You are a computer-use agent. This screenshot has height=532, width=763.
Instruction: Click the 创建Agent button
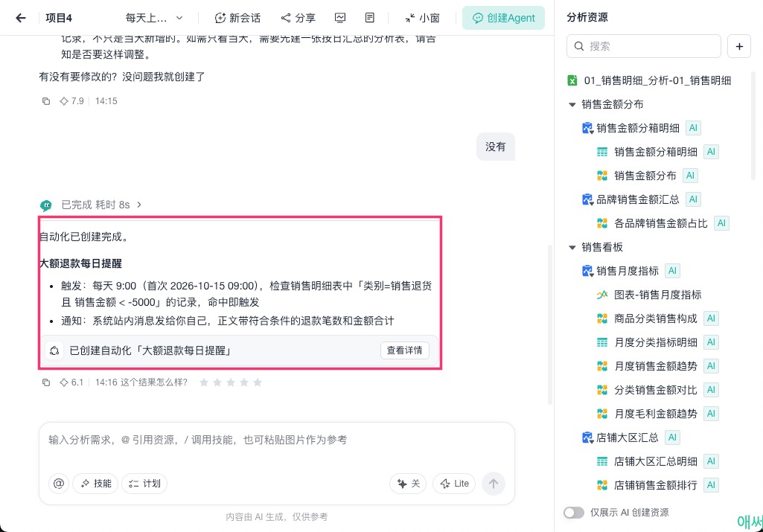pyautogui.click(x=504, y=18)
